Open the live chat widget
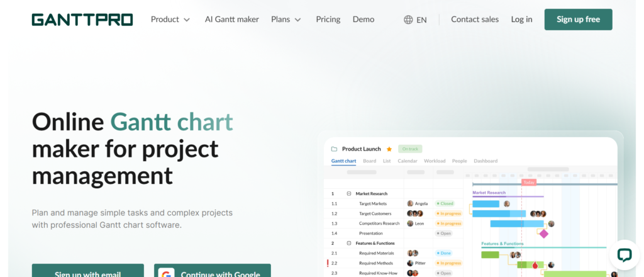 [623, 255]
